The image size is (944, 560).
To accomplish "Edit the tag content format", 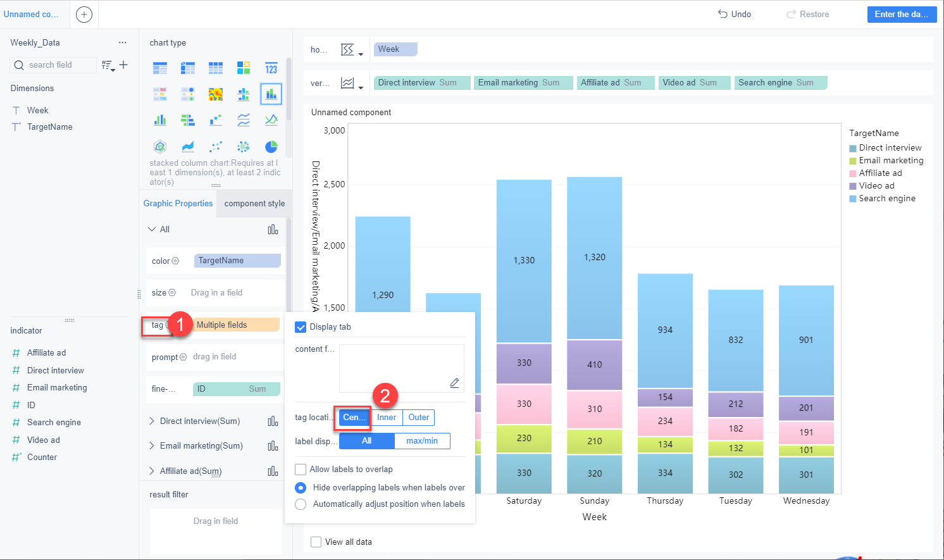I will 454,383.
